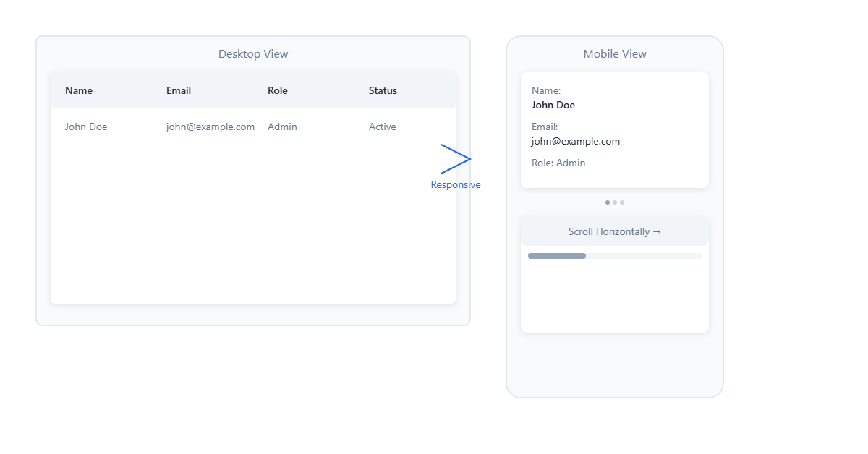Click the Email column header
868x454 pixels.
point(179,90)
